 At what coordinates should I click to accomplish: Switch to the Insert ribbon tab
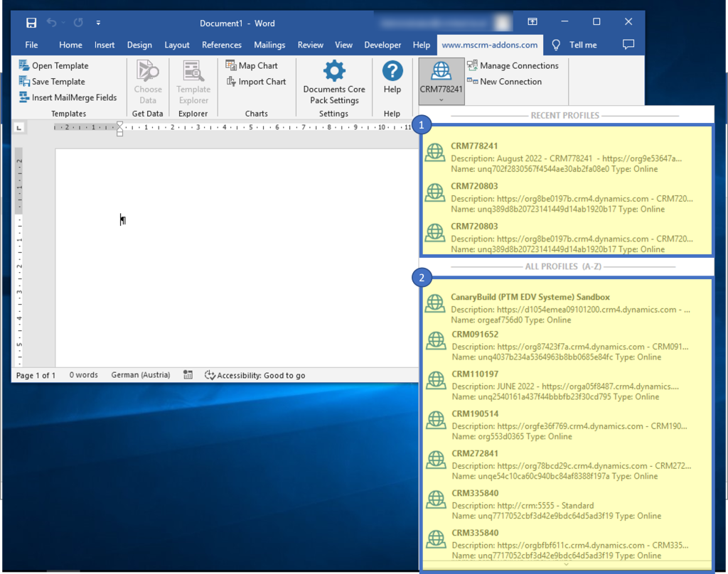pos(105,45)
